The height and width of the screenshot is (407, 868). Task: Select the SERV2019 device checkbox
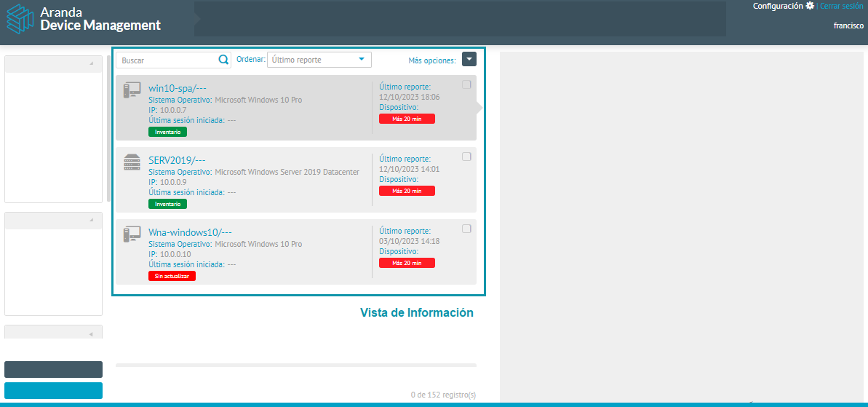pyautogui.click(x=466, y=156)
